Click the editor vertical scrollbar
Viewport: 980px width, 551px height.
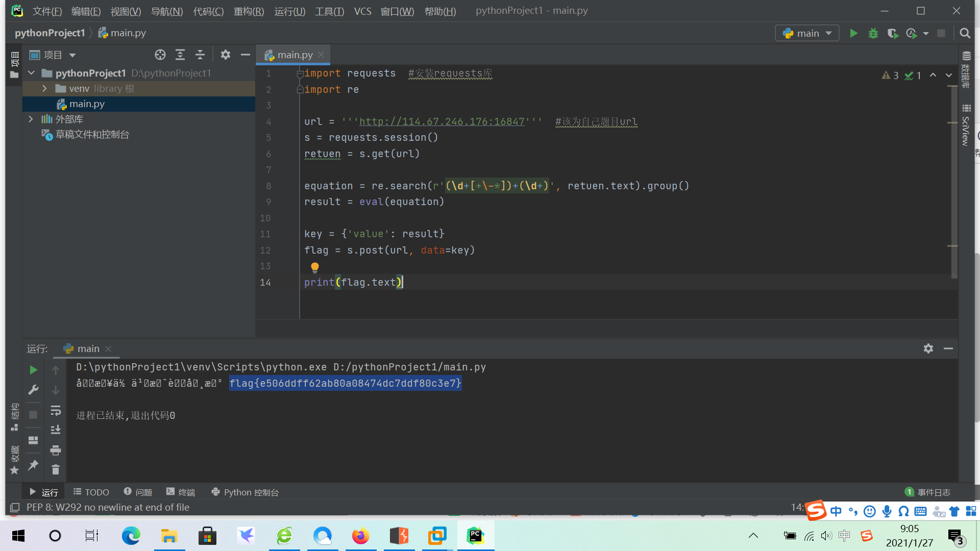(953, 181)
